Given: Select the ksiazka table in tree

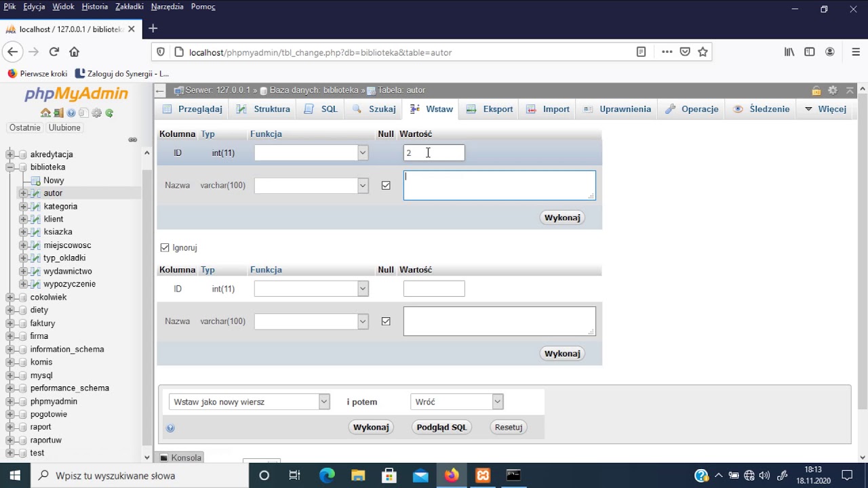Looking at the screenshot, I should 58,232.
